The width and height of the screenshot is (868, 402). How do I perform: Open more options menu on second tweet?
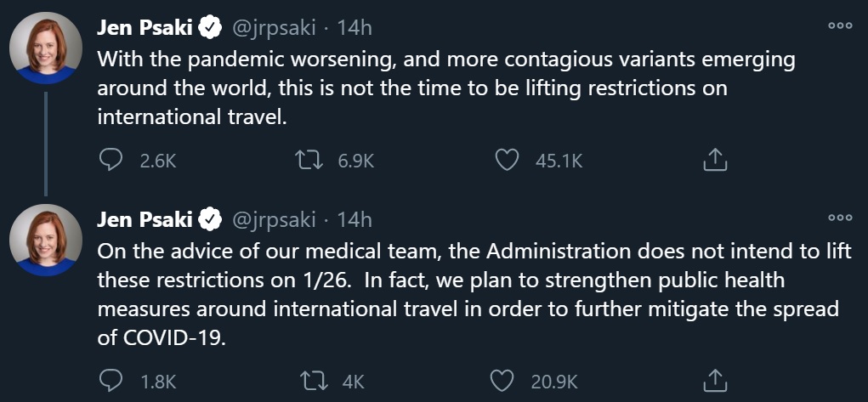(x=840, y=218)
